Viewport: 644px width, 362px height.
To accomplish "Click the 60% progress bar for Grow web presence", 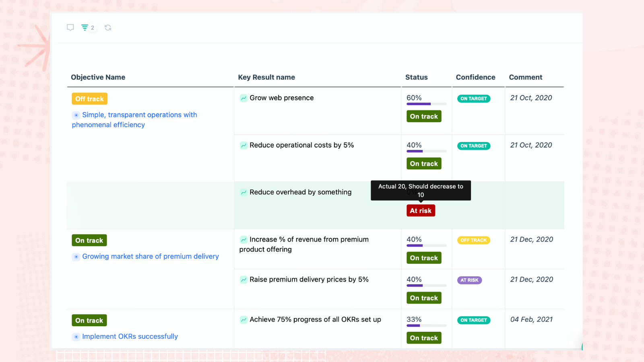I will pyautogui.click(x=426, y=104).
